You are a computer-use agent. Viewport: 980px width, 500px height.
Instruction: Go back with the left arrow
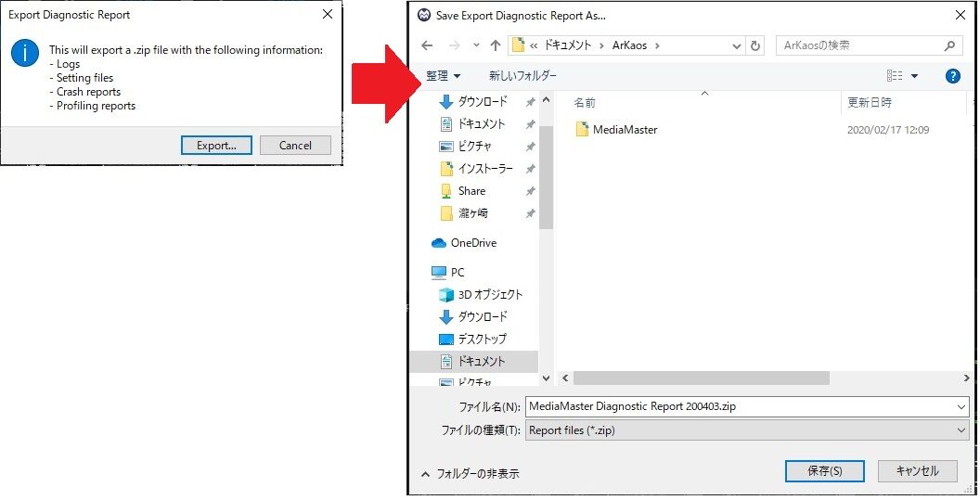[427, 45]
